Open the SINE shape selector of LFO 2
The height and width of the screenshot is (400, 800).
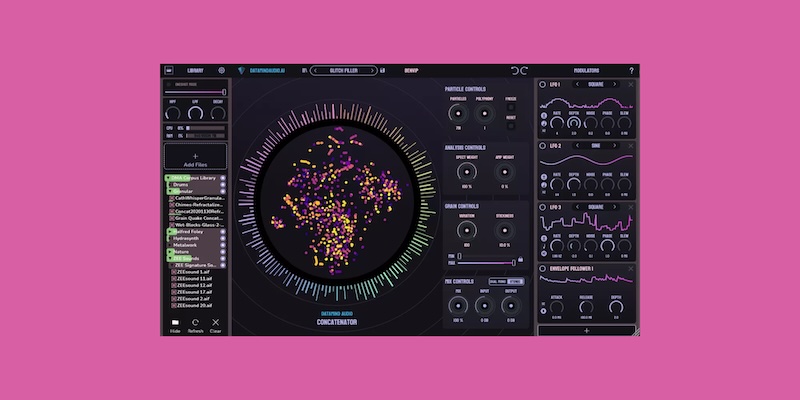click(596, 145)
